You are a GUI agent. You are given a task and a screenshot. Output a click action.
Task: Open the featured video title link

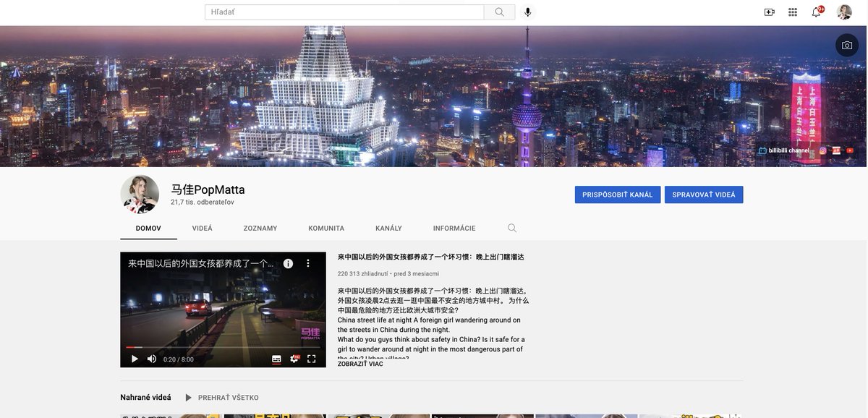coord(431,257)
